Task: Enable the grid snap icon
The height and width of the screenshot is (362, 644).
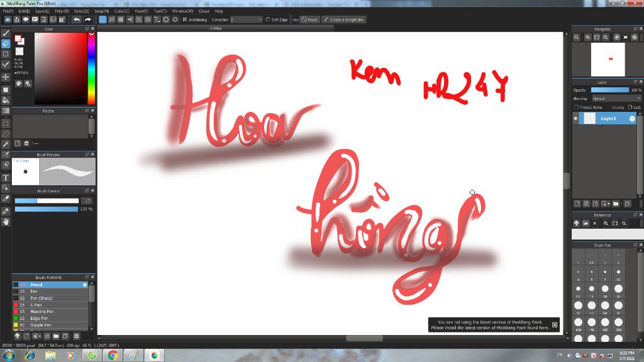Action: (x=121, y=19)
